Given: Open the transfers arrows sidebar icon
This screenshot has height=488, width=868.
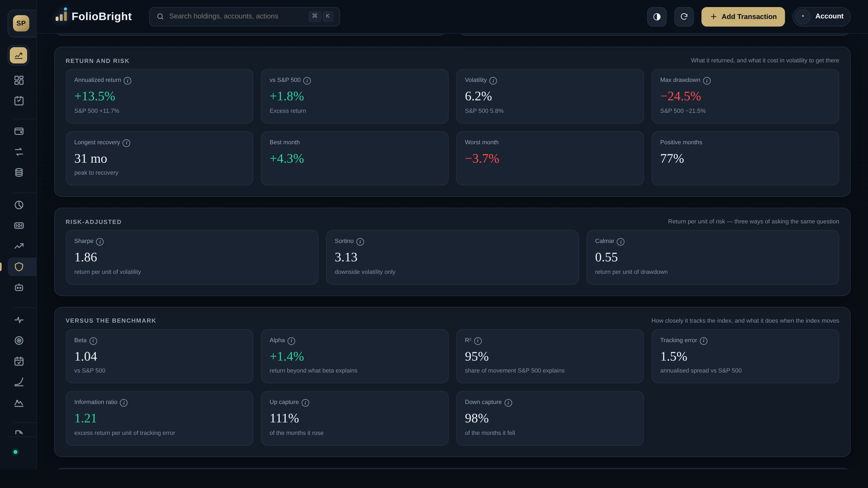Looking at the screenshot, I should (x=19, y=152).
